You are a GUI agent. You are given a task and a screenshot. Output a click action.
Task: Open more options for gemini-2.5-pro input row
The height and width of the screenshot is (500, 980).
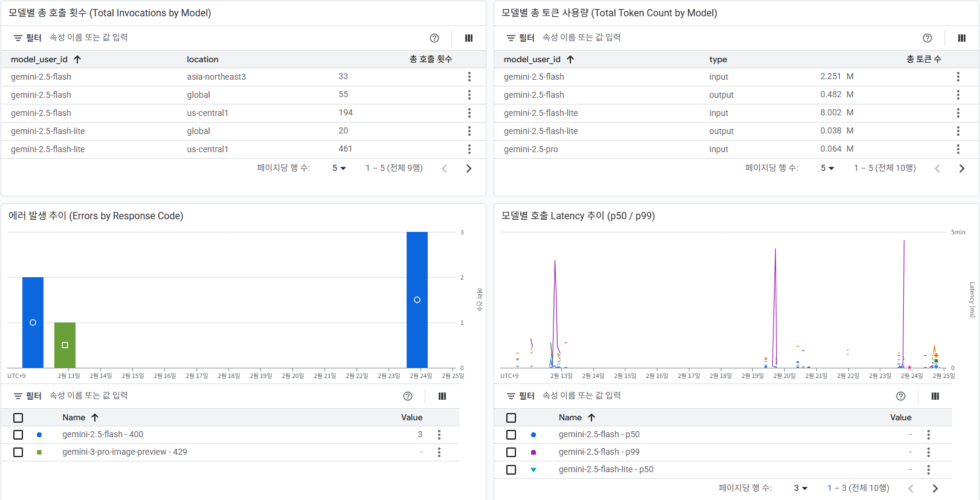pos(958,149)
